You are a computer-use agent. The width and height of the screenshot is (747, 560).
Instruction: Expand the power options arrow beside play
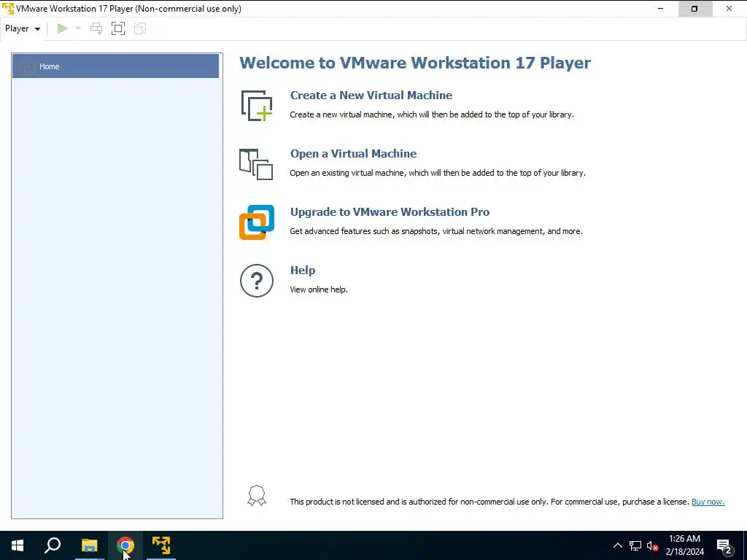78,28
